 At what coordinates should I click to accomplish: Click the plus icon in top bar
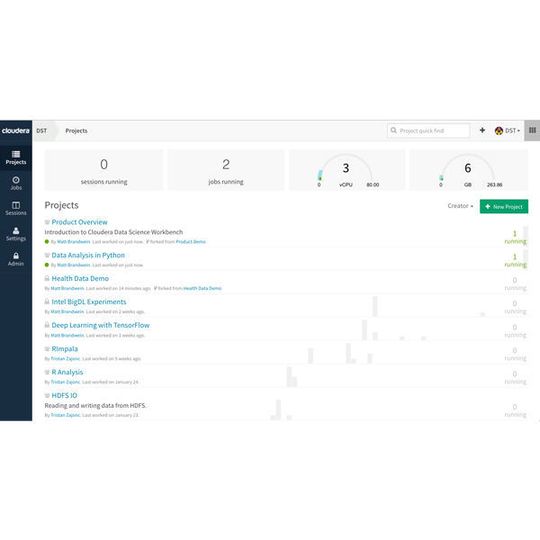[x=482, y=130]
